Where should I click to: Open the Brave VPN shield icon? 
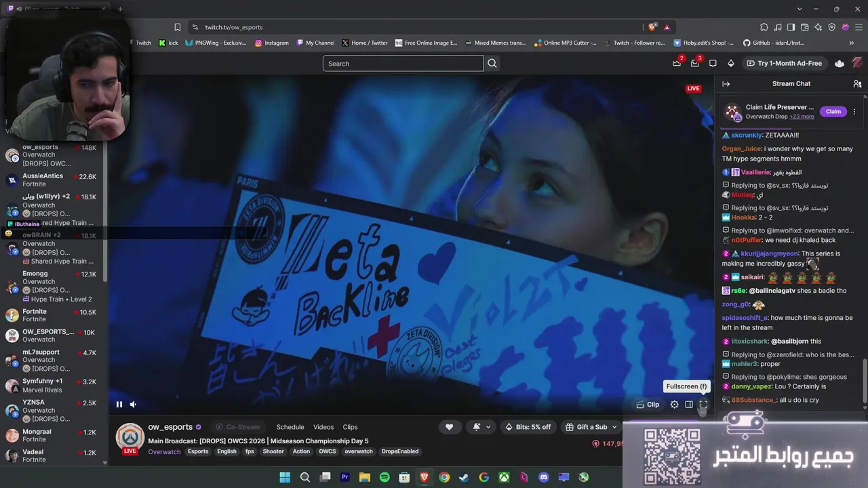click(832, 27)
